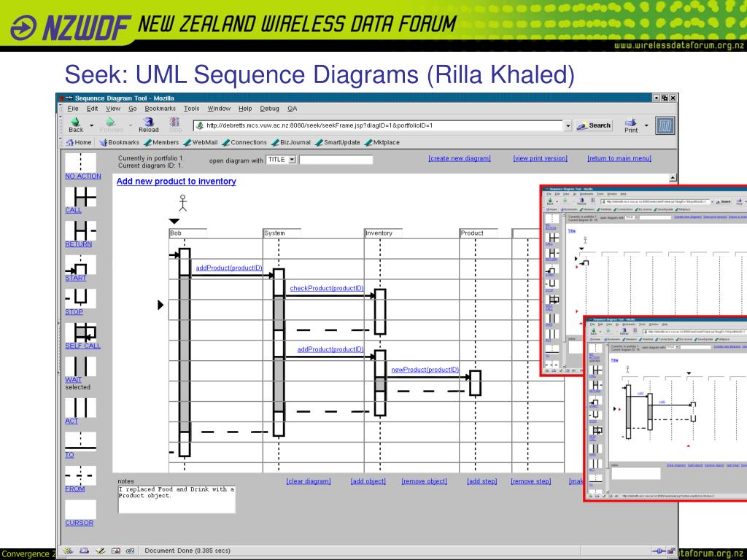747x560 pixels.
Task: Click the Inventory object name field
Action: coord(383,233)
